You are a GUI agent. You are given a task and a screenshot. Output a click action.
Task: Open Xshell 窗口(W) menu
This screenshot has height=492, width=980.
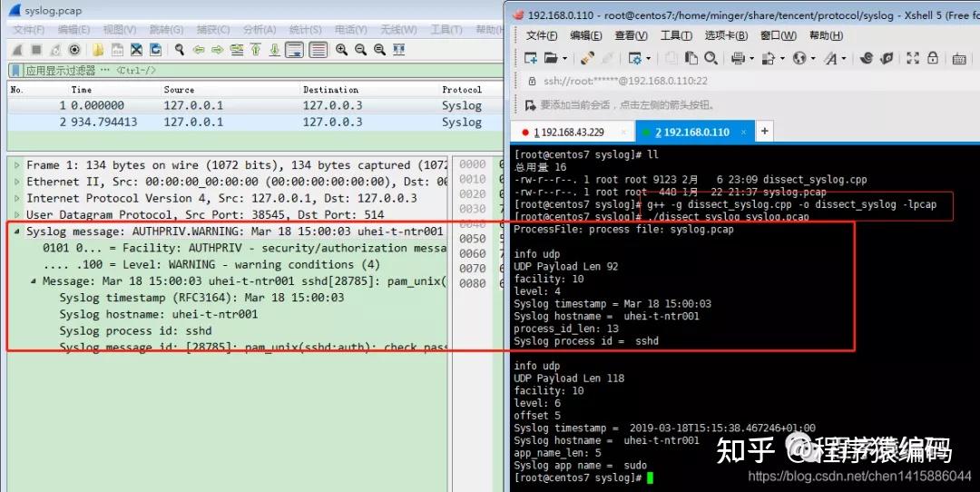click(779, 35)
